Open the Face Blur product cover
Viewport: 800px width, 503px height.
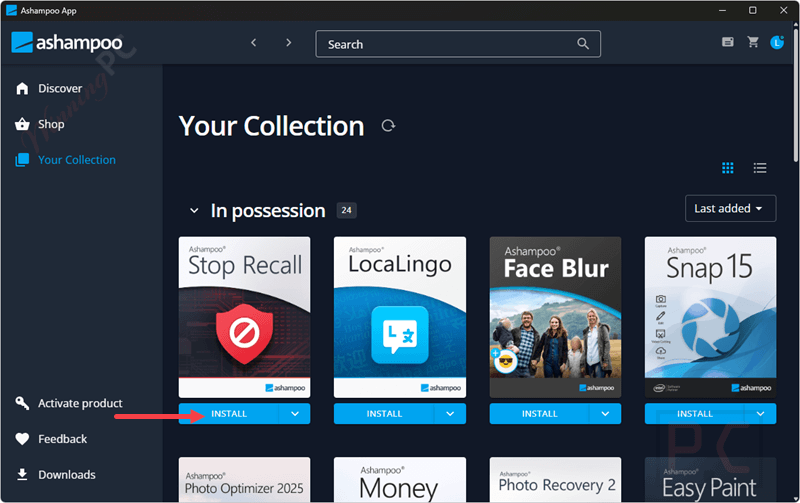(555, 317)
